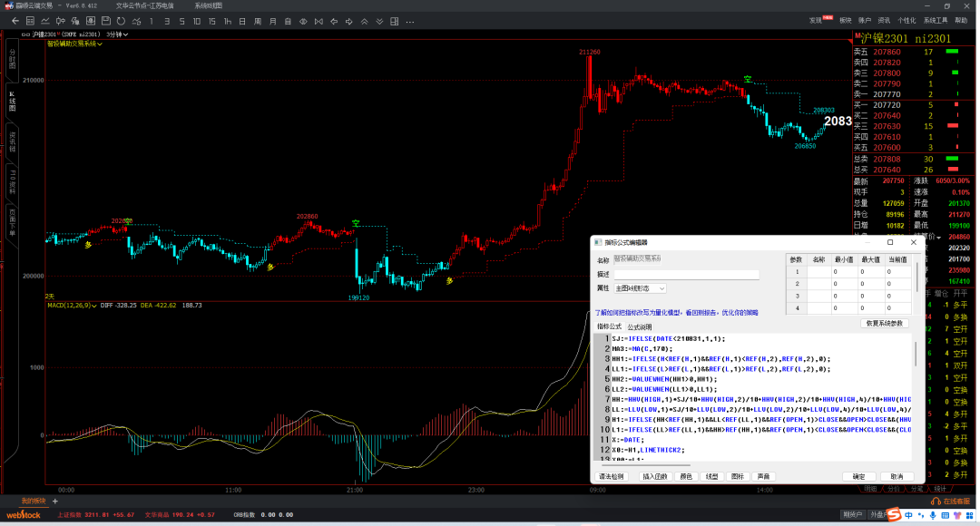The image size is (980, 526).
Task: Click the bow-tie shaped toolbar icon
Action: point(318,21)
